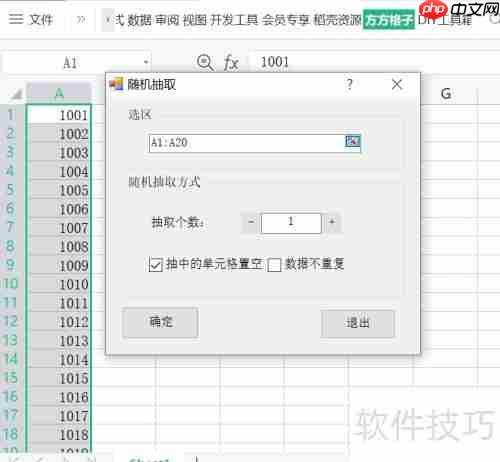Close the 随机抽取 dialog
This screenshot has height=462, width=500.
point(397,85)
